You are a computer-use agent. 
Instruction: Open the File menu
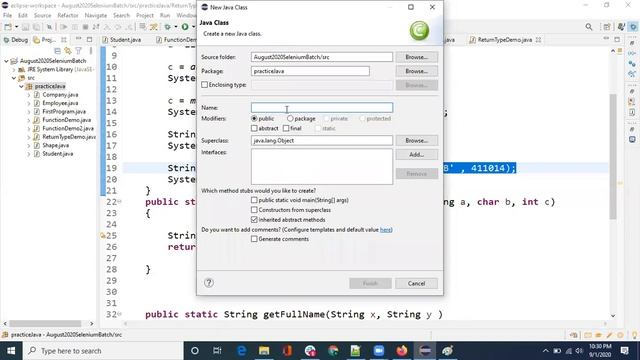click(7, 15)
